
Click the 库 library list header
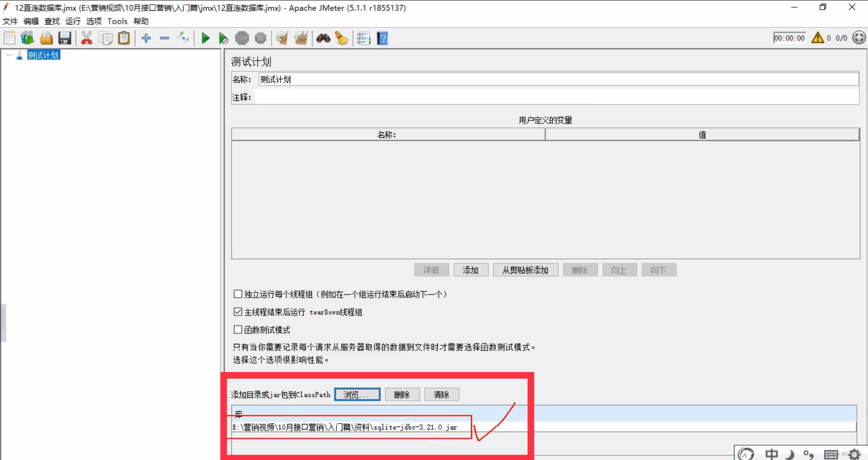tap(544, 413)
